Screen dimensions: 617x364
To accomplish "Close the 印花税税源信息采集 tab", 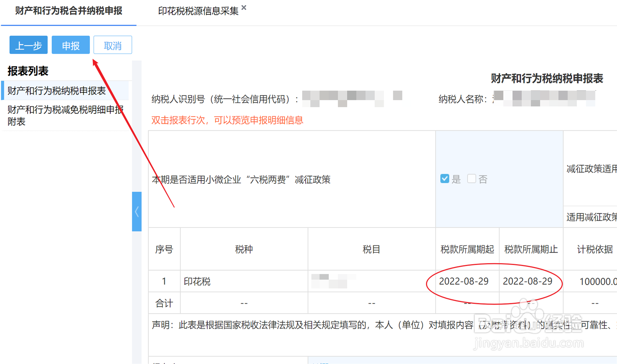I will click(x=244, y=7).
